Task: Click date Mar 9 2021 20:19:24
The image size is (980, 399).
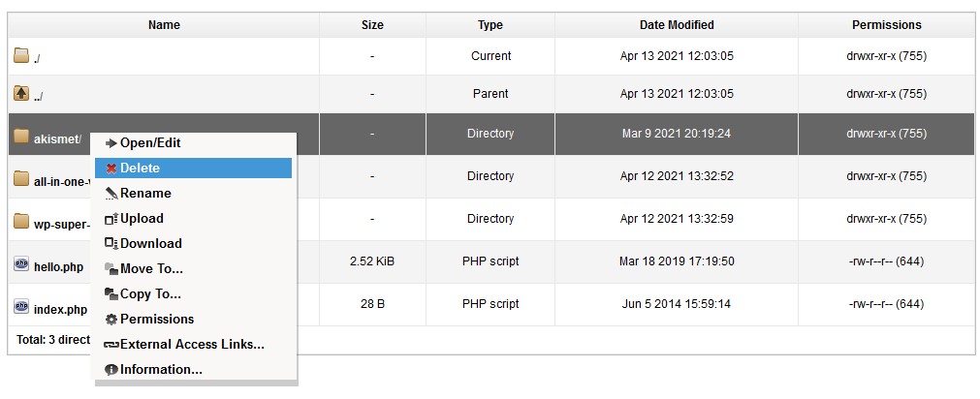Action: (x=677, y=134)
